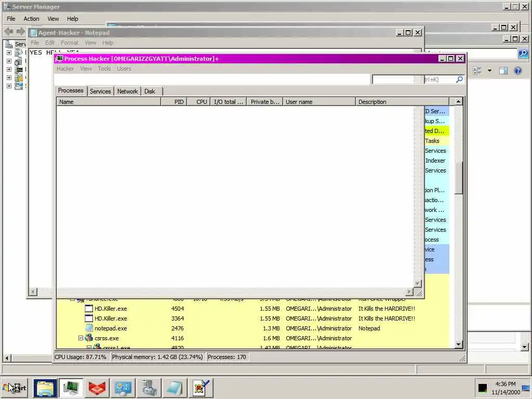Open the Users menu in Process Hacker

pos(124,69)
